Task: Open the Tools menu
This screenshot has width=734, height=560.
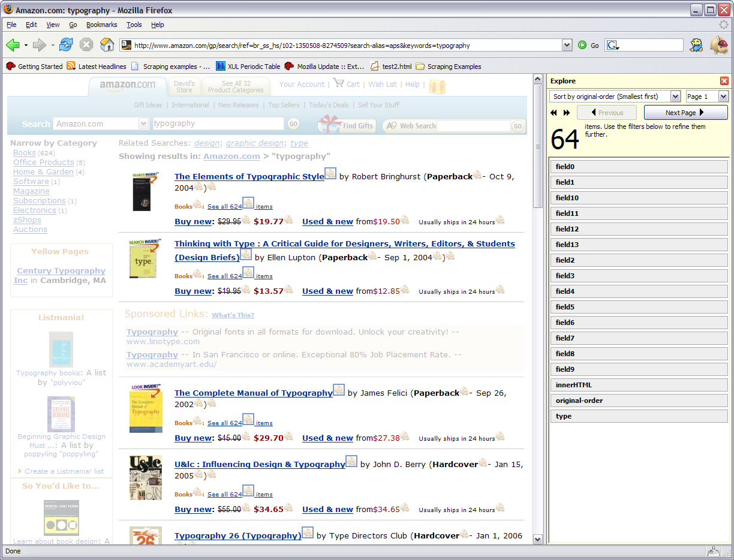Action: (134, 25)
